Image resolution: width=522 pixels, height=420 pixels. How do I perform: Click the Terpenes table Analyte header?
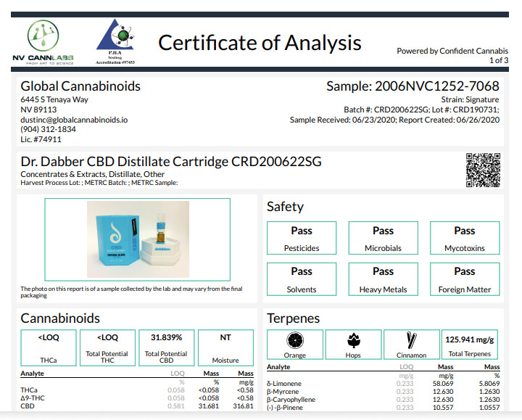(x=278, y=367)
